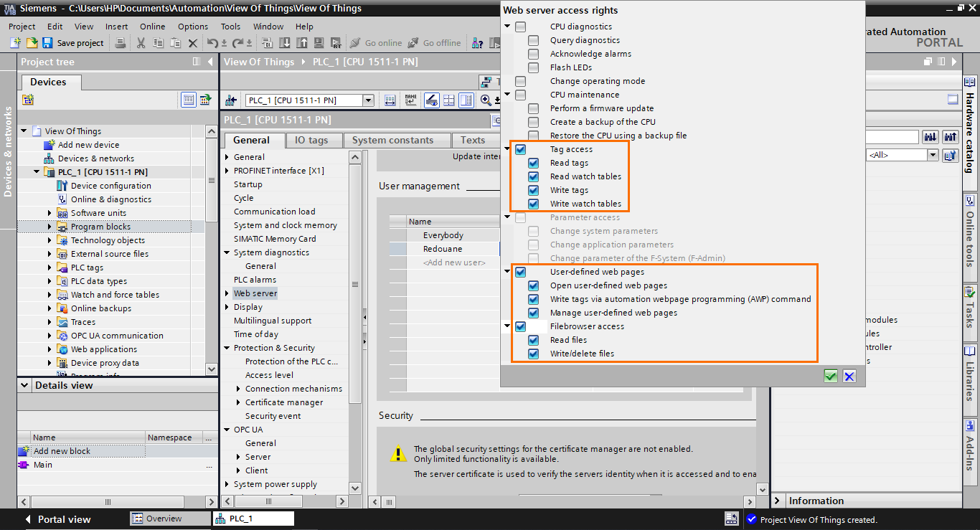Screen dimensions: 980x530
Task: Click the Open network view icon beside device selector
Action: tap(231, 100)
